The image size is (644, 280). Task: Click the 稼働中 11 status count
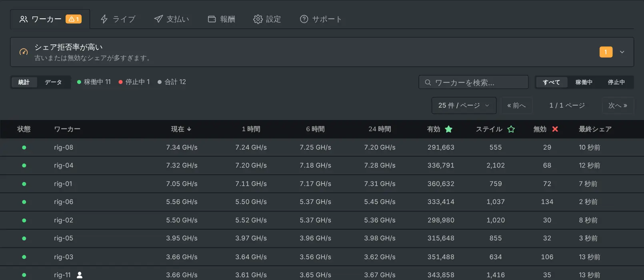click(94, 82)
